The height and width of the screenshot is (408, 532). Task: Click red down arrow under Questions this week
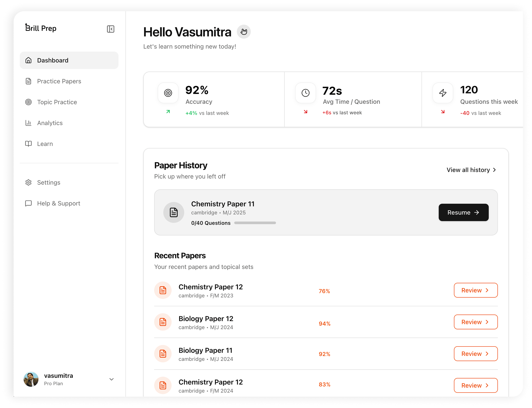click(443, 112)
